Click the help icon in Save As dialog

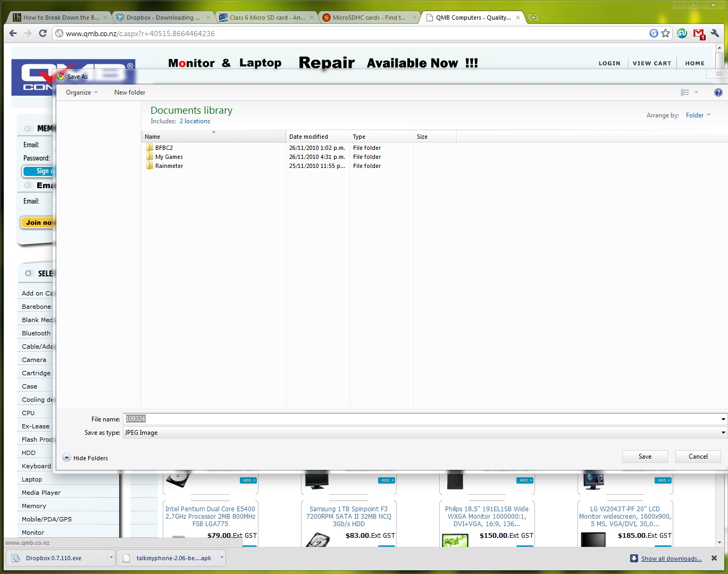point(718,92)
